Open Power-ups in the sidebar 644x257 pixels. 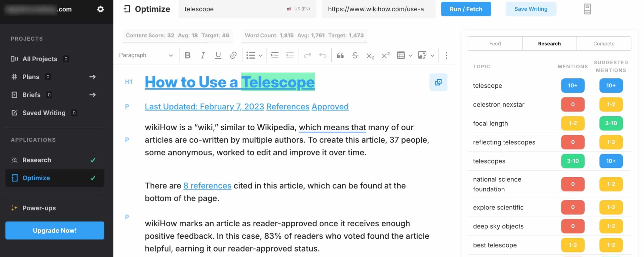pos(39,208)
